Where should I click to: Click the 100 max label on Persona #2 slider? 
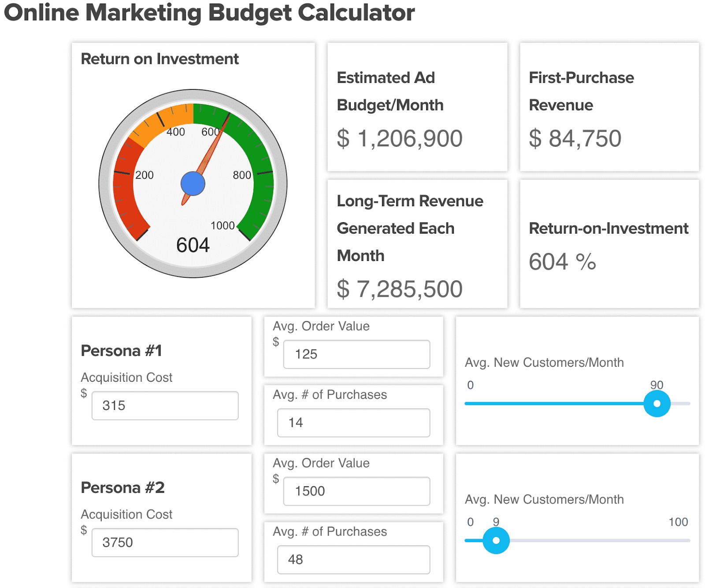[678, 522]
